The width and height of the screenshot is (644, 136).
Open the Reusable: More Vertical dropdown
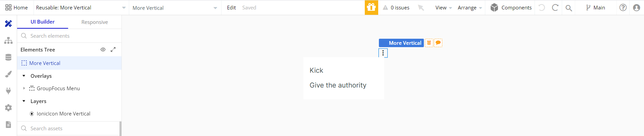point(81,7)
